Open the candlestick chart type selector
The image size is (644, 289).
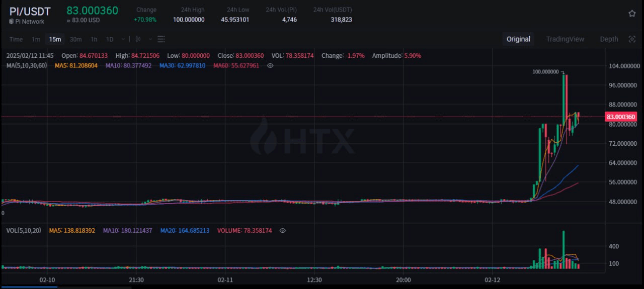[138, 39]
